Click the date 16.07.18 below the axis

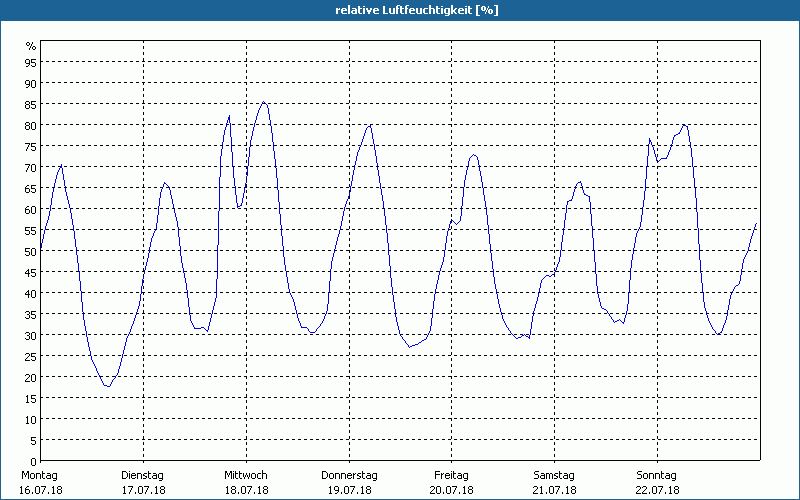(40, 490)
